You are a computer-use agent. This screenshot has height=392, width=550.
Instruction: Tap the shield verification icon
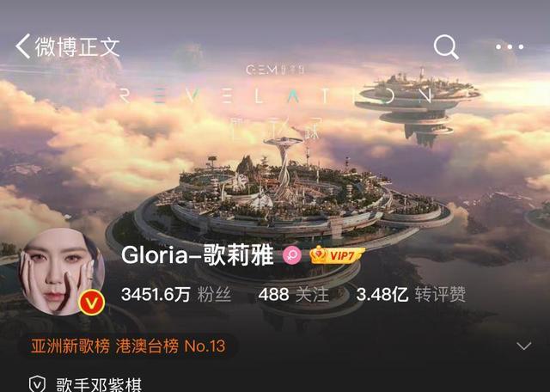(x=37, y=383)
